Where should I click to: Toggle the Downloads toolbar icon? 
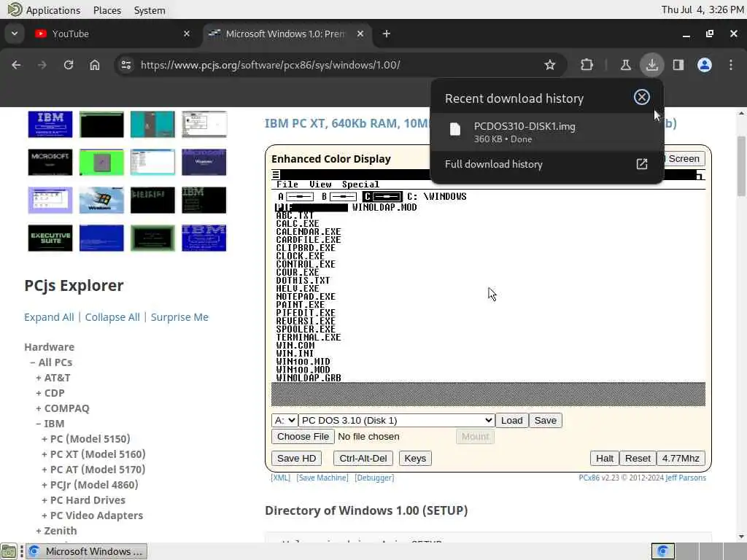click(x=651, y=65)
